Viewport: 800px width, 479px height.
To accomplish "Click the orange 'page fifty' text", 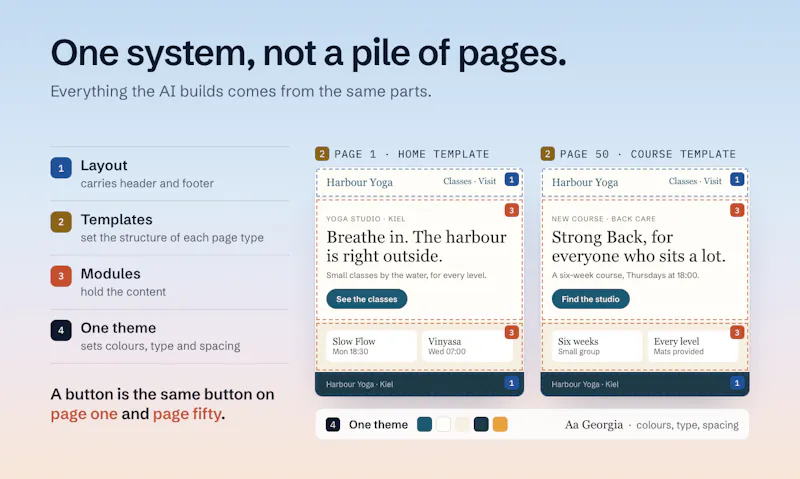I will 187,414.
